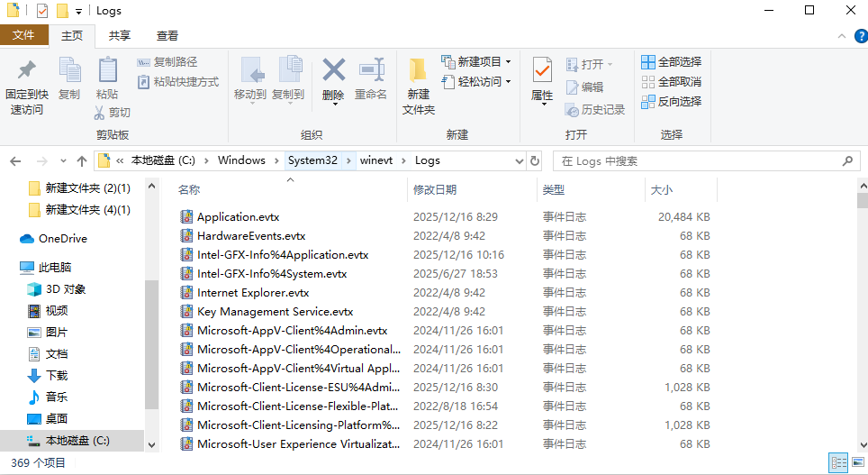Open recent locations dropdown arrow
The image size is (868, 475).
point(63,161)
